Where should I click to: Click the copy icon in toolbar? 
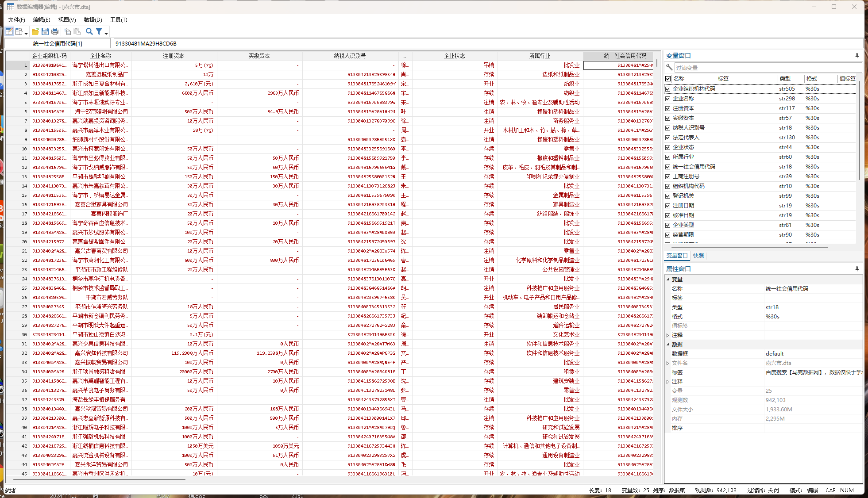pyautogui.click(x=67, y=31)
